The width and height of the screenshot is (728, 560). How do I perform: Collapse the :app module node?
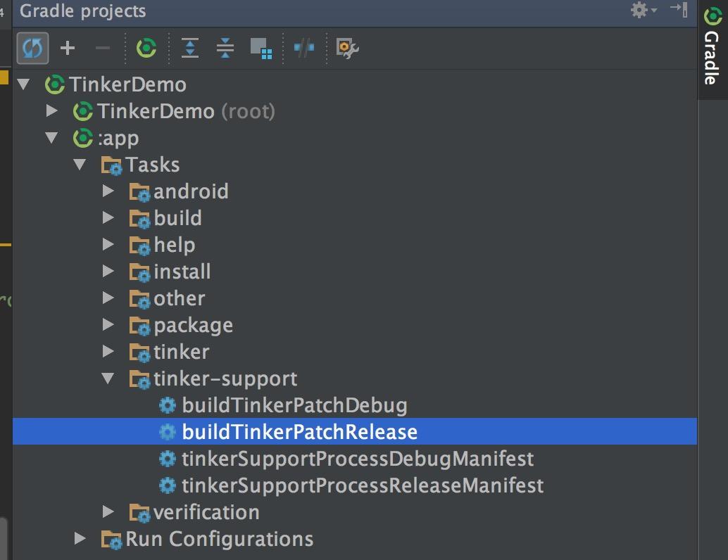[x=51, y=138]
